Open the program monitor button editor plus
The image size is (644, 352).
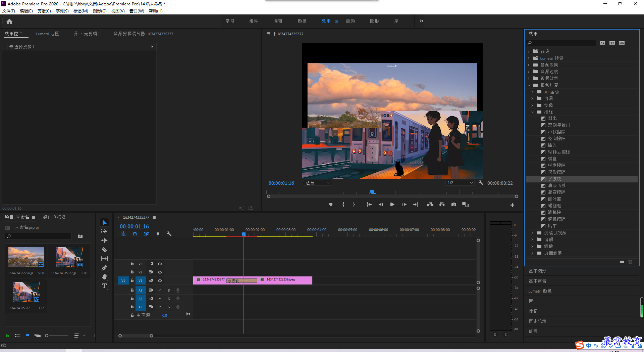click(512, 205)
